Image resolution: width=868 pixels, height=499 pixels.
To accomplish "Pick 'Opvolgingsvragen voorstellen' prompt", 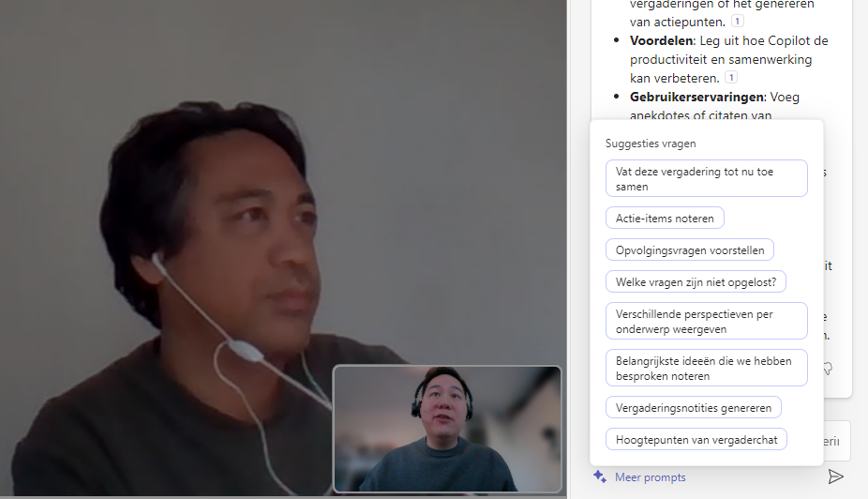I will (x=690, y=250).
